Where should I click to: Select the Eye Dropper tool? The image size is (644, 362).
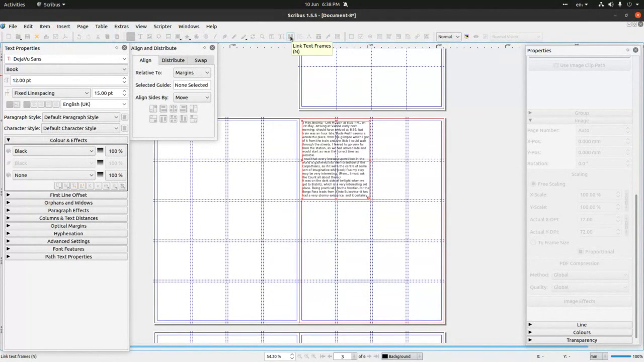(328, 37)
